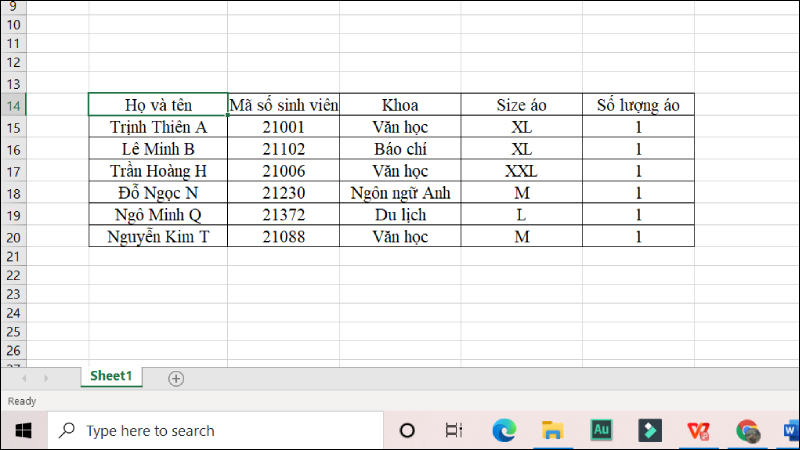Open Microsoft Word from the taskbar
This screenshot has width=800, height=450.
click(790, 430)
